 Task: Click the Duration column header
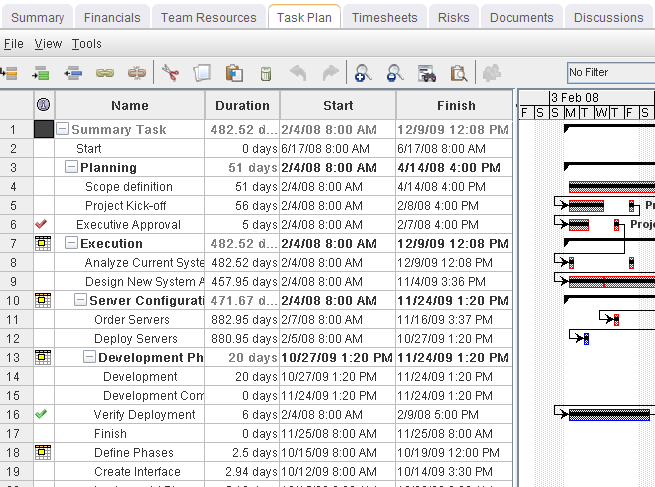coord(242,105)
